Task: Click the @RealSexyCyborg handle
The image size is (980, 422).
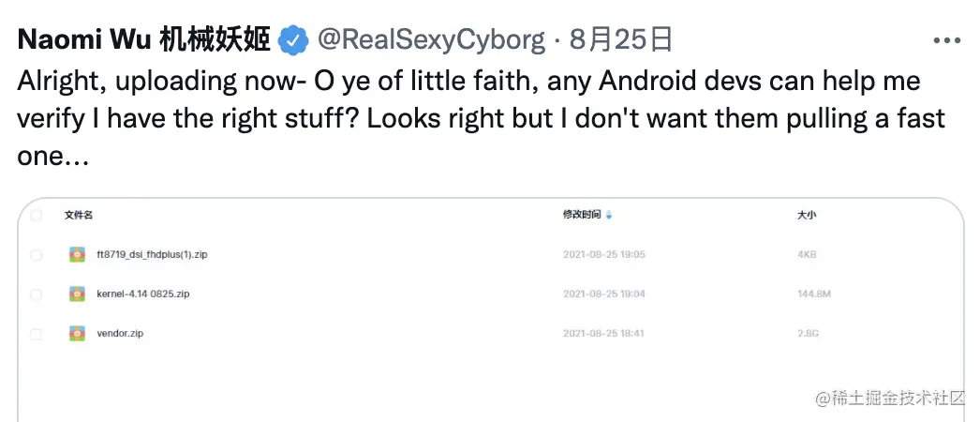Action: point(431,39)
